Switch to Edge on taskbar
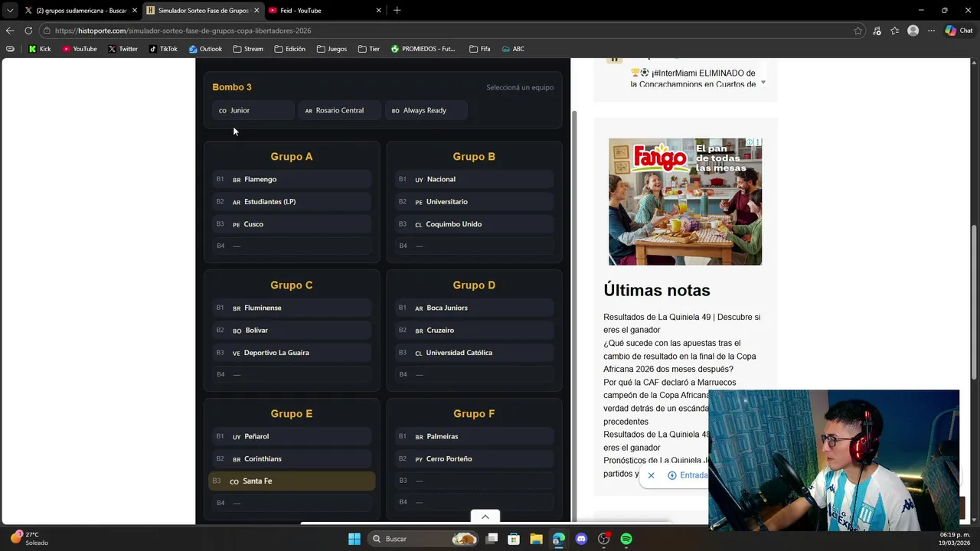 point(559,539)
